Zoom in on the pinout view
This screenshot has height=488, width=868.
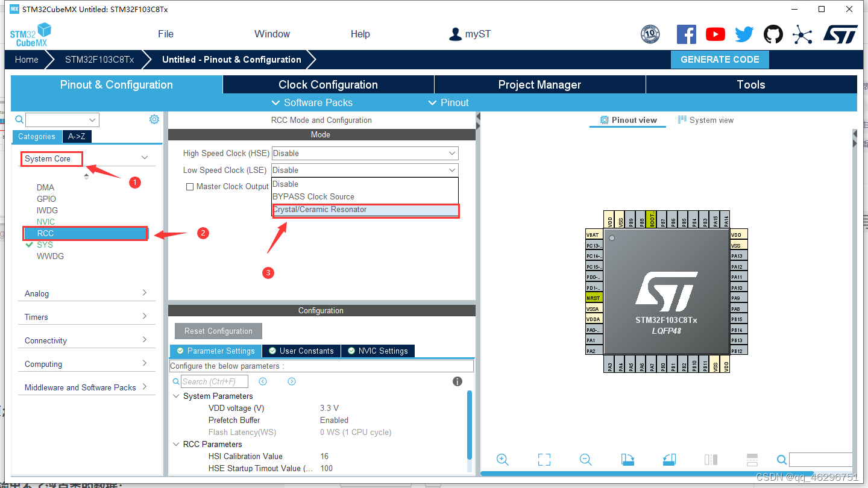(x=502, y=459)
